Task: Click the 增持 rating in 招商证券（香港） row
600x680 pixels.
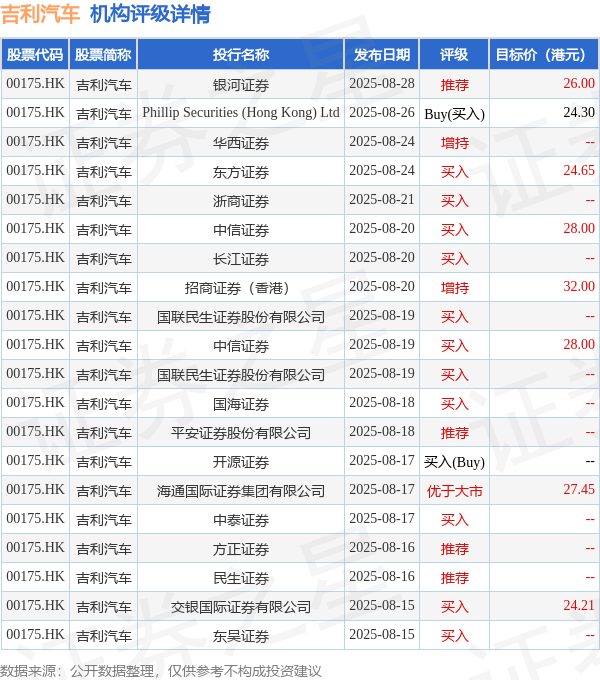Action: point(454,288)
